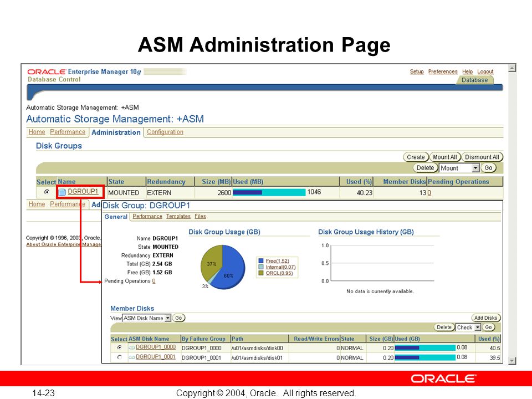Image resolution: width=532 pixels, height=399 pixels.
Task: Click the blue Free legend color swatch
Action: coord(261,260)
